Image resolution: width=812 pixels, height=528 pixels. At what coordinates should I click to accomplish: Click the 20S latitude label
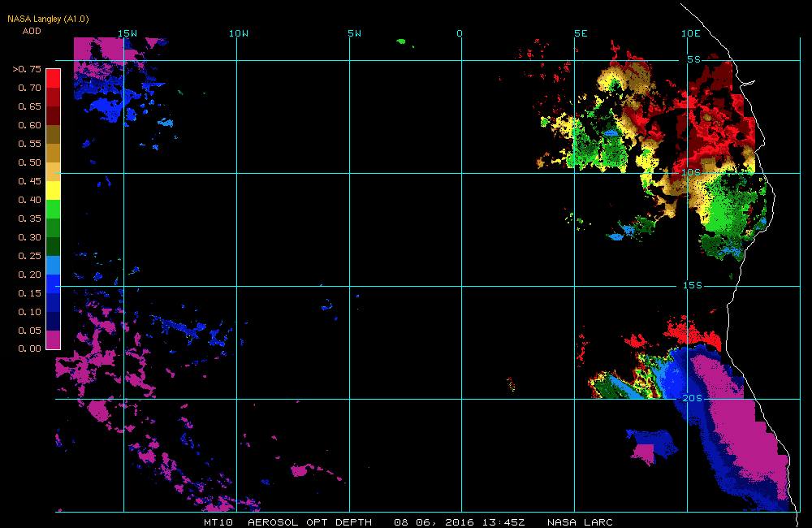(693, 398)
